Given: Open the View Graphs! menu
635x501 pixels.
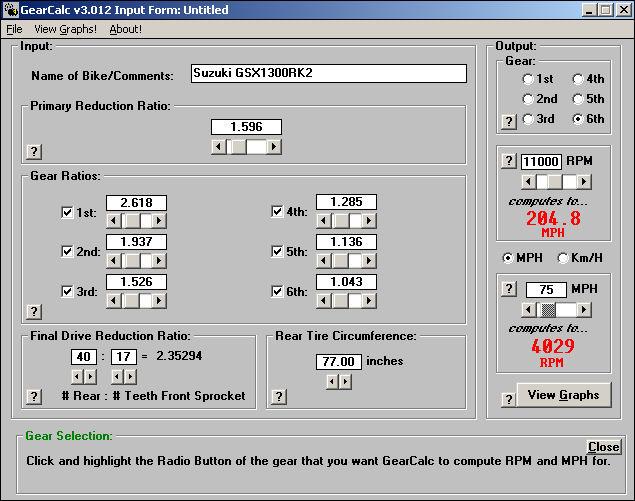Looking at the screenshot, I should click(66, 29).
